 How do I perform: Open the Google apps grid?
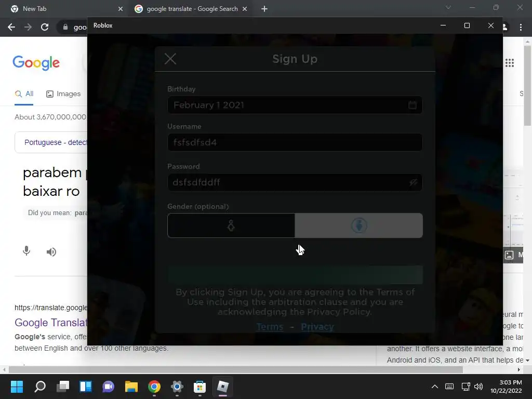pos(509,63)
